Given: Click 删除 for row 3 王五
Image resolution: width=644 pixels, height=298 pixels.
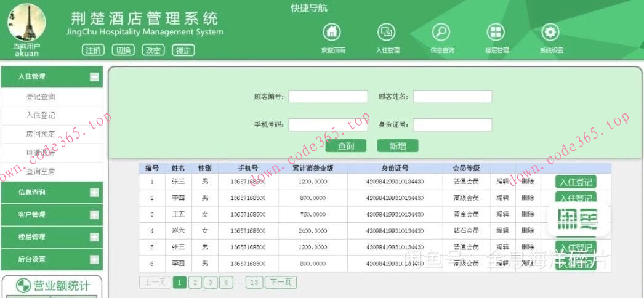Looking at the screenshot, I should coord(528,214).
